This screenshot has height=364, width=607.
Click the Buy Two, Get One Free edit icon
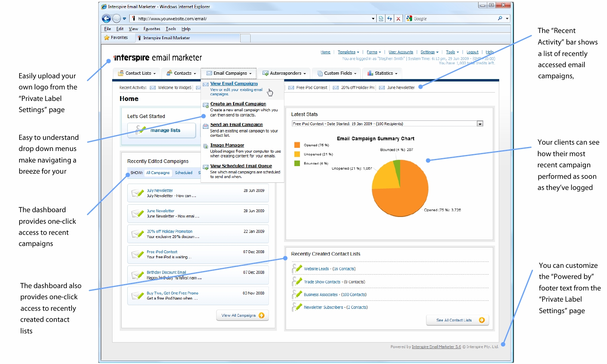tap(138, 296)
